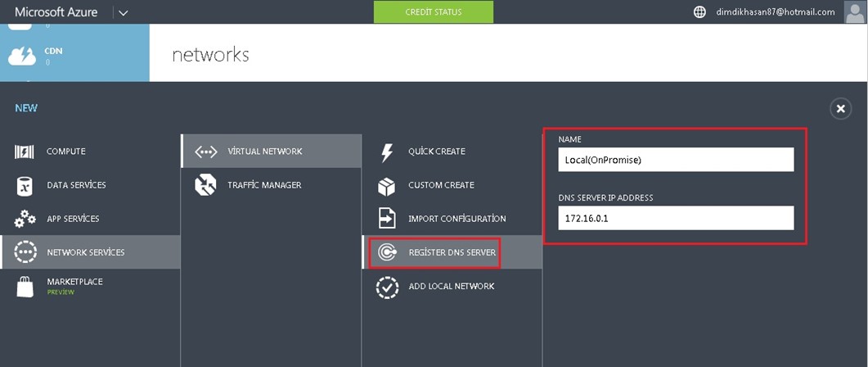The image size is (868, 367).
Task: Click the Custom Create box icon
Action: [x=386, y=186]
